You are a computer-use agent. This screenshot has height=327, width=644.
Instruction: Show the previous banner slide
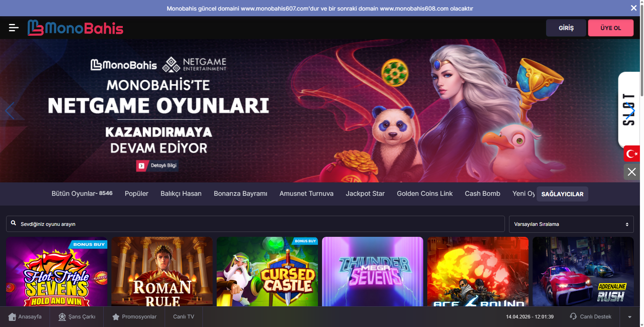10,110
